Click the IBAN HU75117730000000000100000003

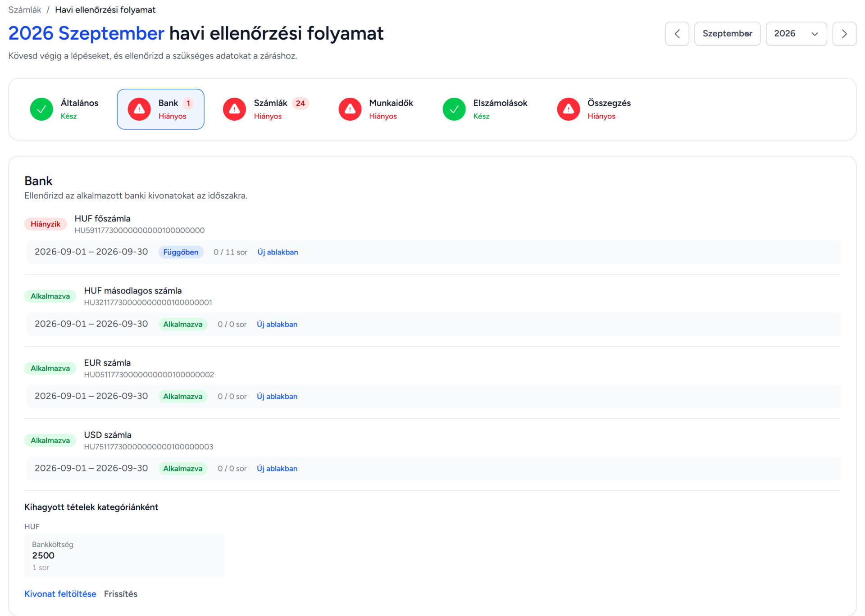pos(149,447)
